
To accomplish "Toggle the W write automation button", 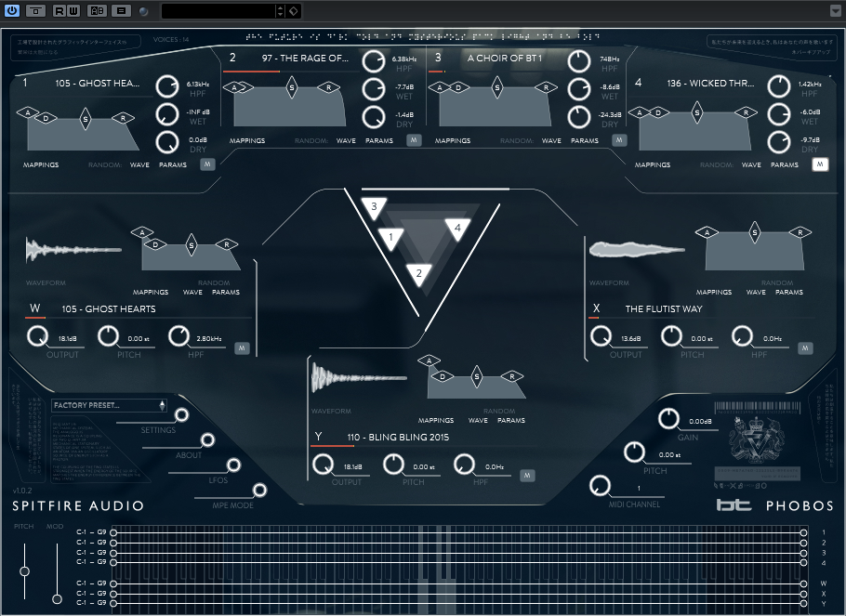I will 73,11.
